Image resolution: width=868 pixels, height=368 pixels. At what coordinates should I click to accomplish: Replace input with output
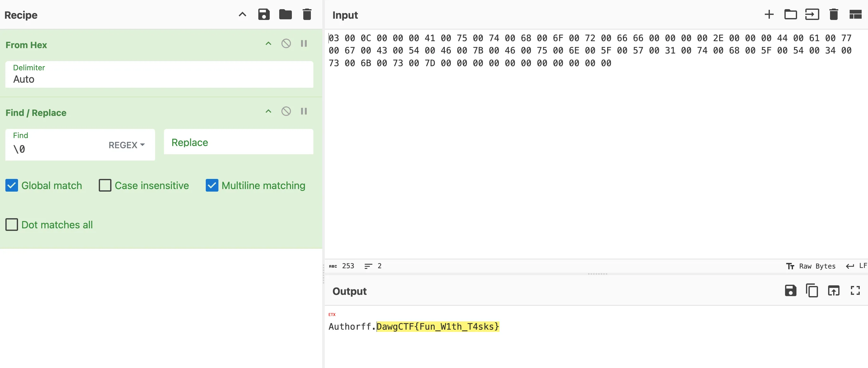tap(833, 290)
